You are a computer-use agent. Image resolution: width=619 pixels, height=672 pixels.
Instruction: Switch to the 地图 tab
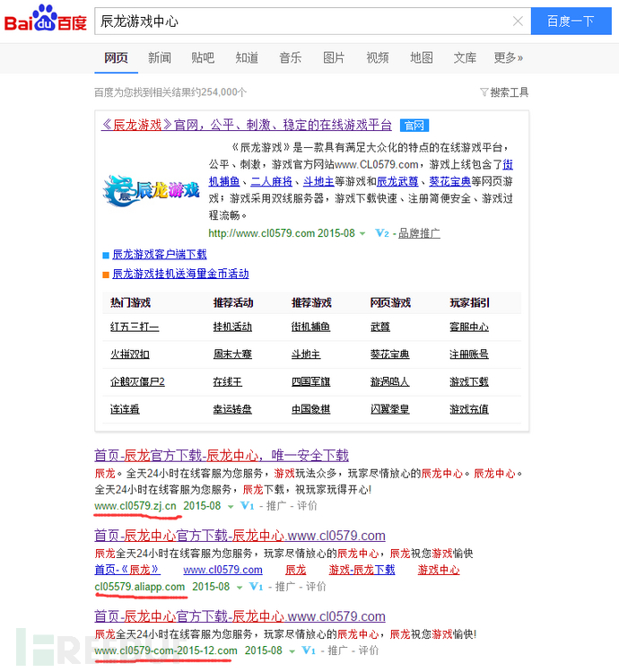pyautogui.click(x=422, y=57)
